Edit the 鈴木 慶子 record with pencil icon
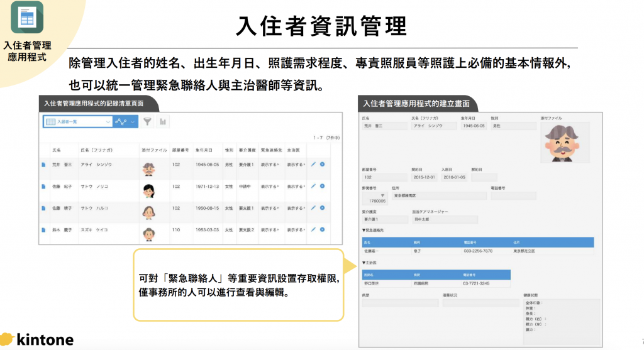The height and width of the screenshot is (350, 644). [313, 229]
